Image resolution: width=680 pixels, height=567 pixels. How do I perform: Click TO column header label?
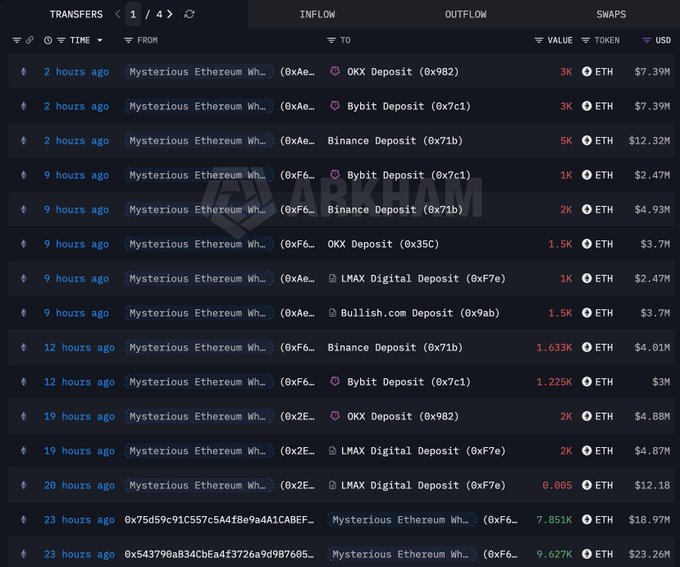click(345, 40)
